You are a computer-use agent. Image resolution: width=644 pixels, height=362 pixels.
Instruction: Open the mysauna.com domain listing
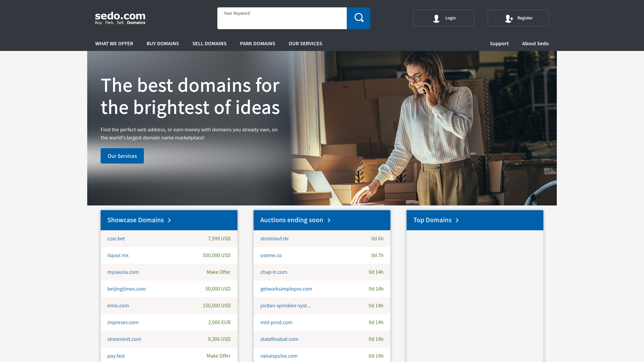(x=123, y=272)
